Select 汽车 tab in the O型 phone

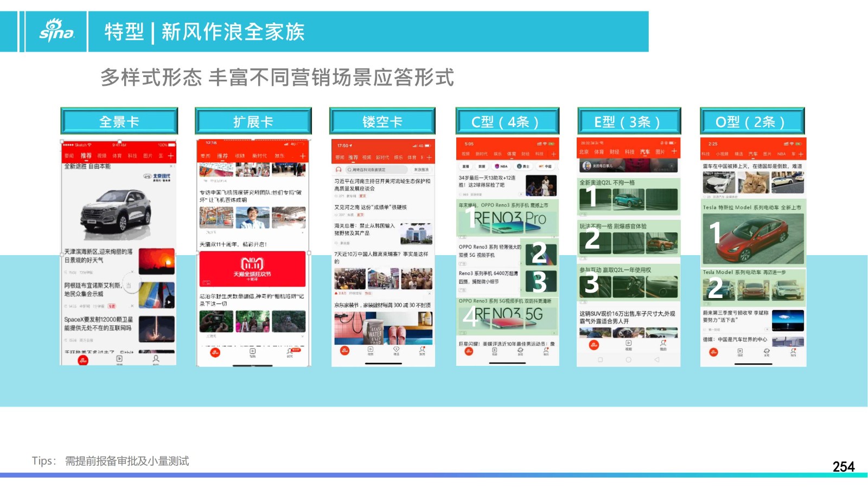[x=753, y=154]
